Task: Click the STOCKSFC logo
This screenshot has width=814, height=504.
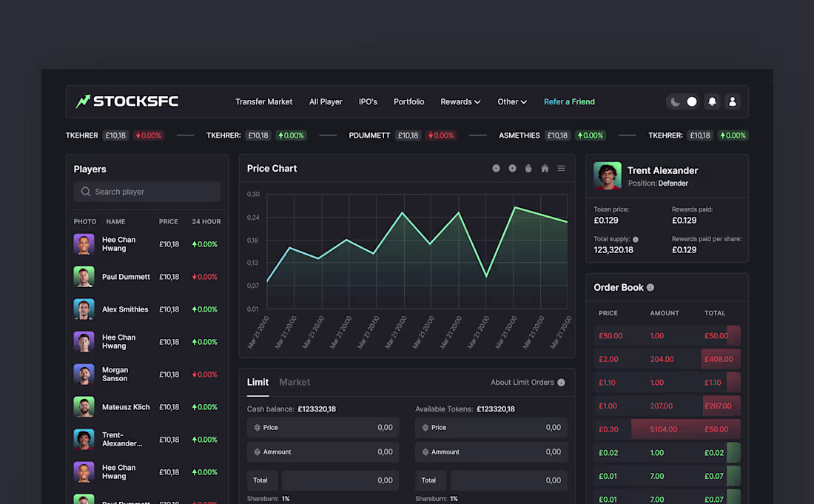Action: (x=126, y=101)
